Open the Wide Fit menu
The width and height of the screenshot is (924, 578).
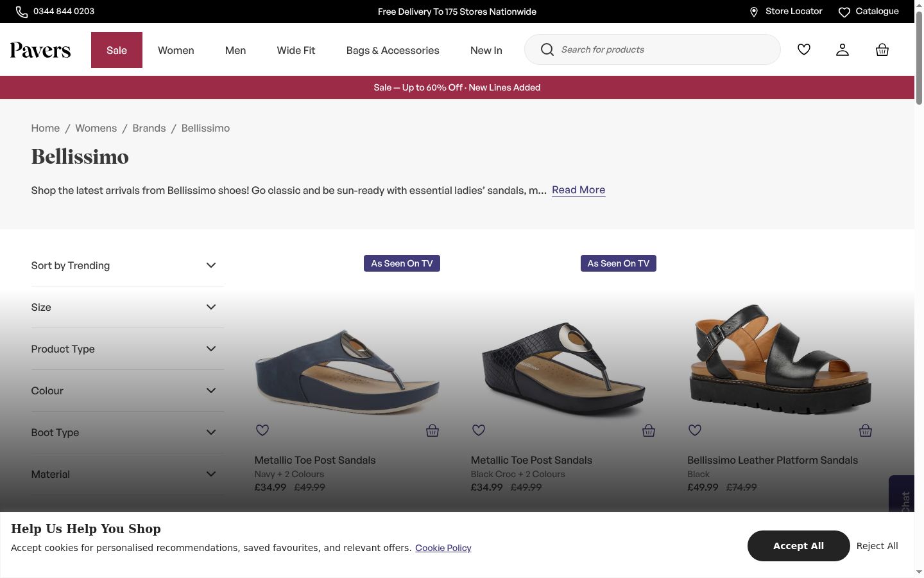coord(296,50)
